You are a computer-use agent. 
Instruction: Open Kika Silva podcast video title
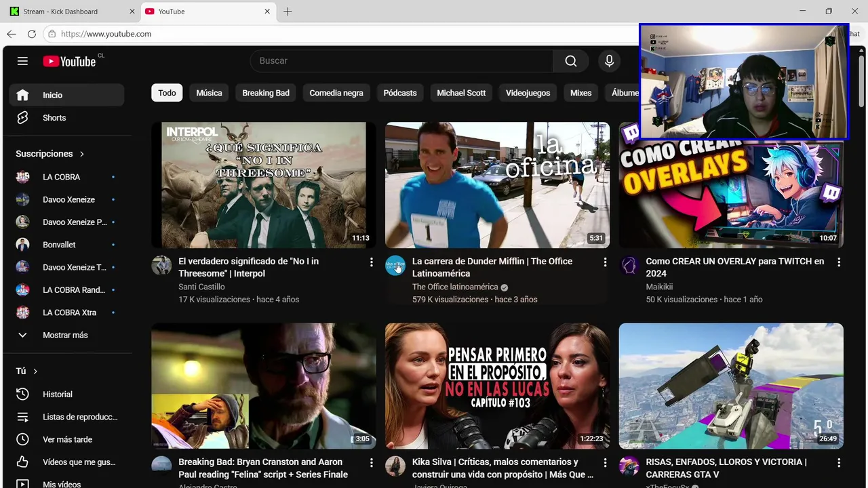pos(502,468)
